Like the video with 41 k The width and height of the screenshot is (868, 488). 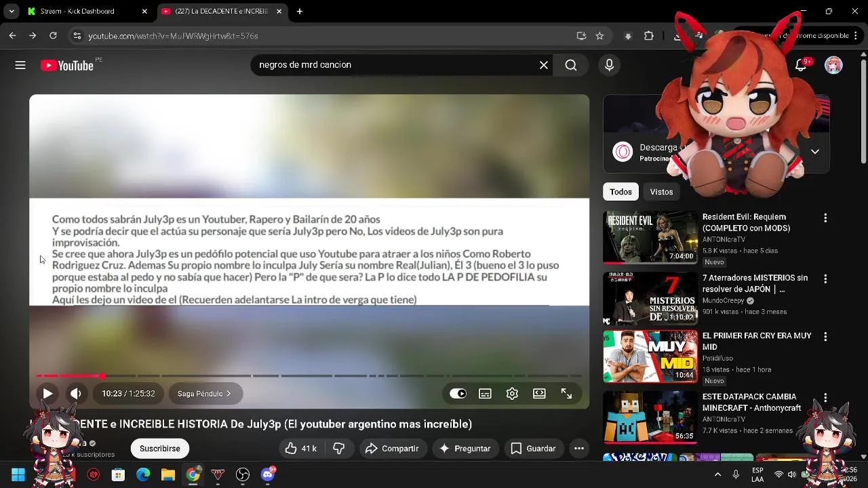(300, 449)
